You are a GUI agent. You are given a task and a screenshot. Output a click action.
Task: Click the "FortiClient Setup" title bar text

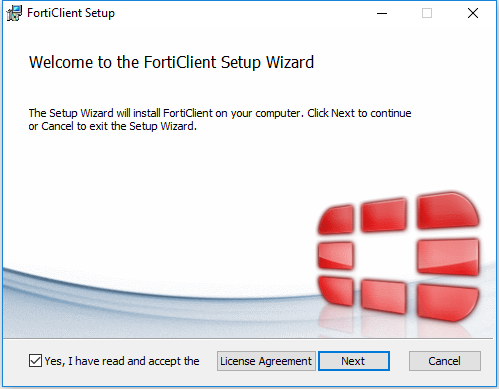pyautogui.click(x=71, y=13)
